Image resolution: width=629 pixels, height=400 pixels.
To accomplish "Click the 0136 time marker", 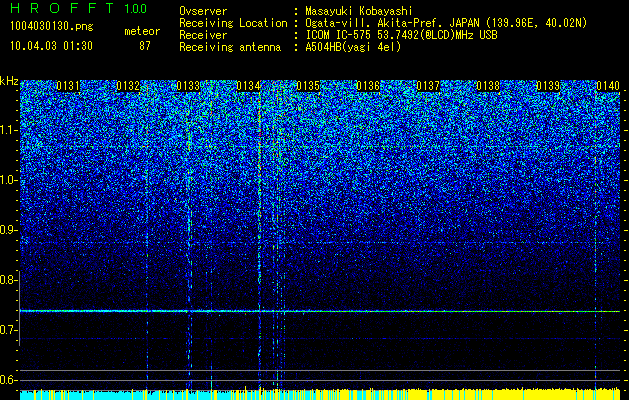I will point(368,86).
